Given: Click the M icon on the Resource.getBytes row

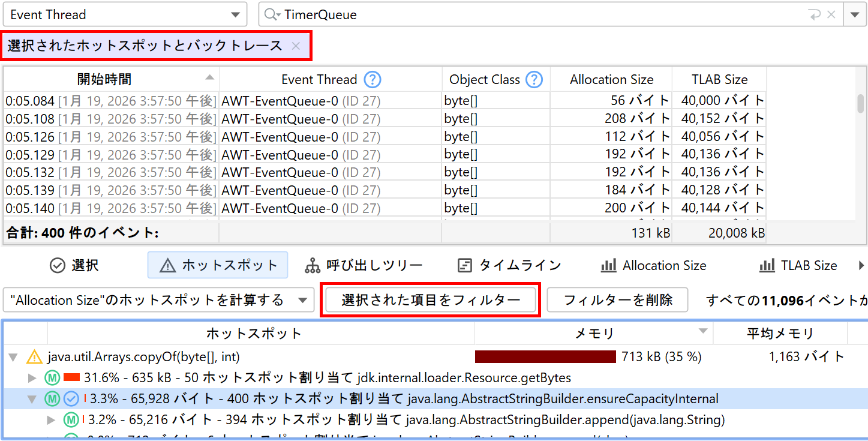Looking at the screenshot, I should tap(52, 378).
